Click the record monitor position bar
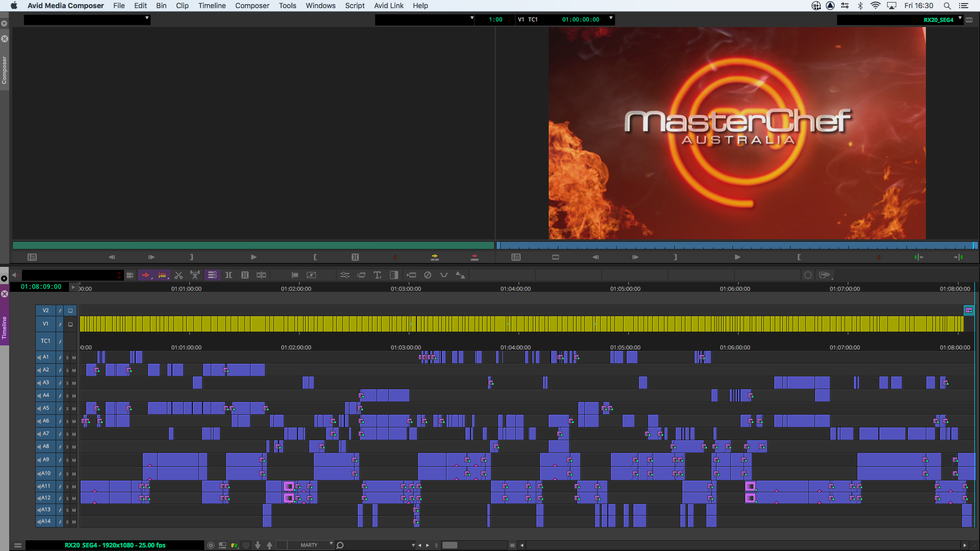The width and height of the screenshot is (980, 551). click(x=735, y=245)
